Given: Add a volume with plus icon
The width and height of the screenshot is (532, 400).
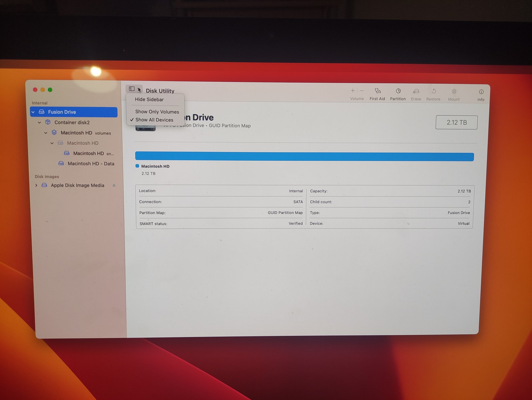Looking at the screenshot, I should pyautogui.click(x=353, y=91).
